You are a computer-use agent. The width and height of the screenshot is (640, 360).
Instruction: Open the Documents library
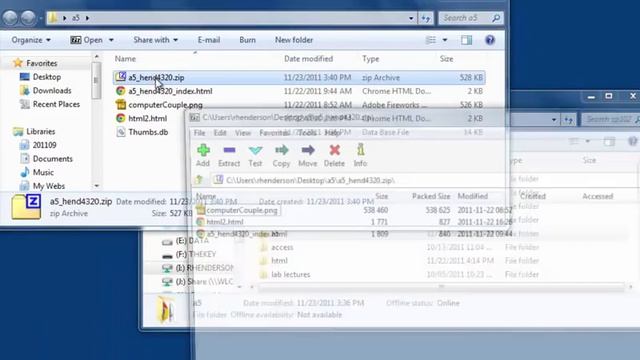pos(53,159)
